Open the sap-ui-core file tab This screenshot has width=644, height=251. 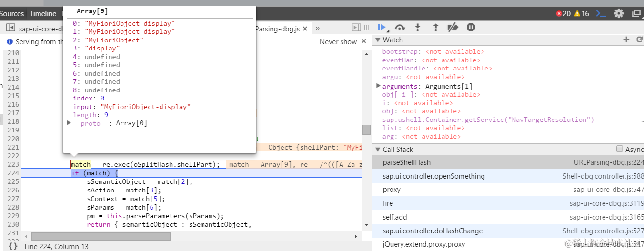coord(40,29)
